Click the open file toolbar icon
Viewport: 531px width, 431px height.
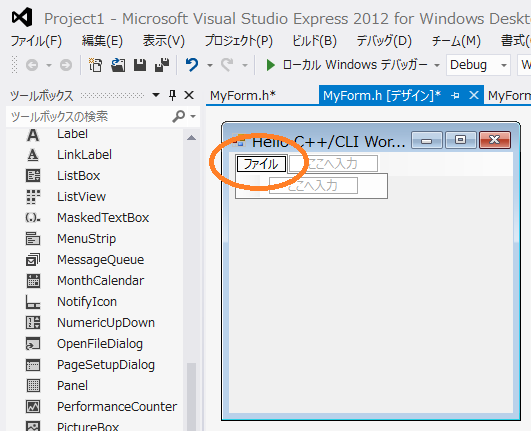click(x=118, y=65)
